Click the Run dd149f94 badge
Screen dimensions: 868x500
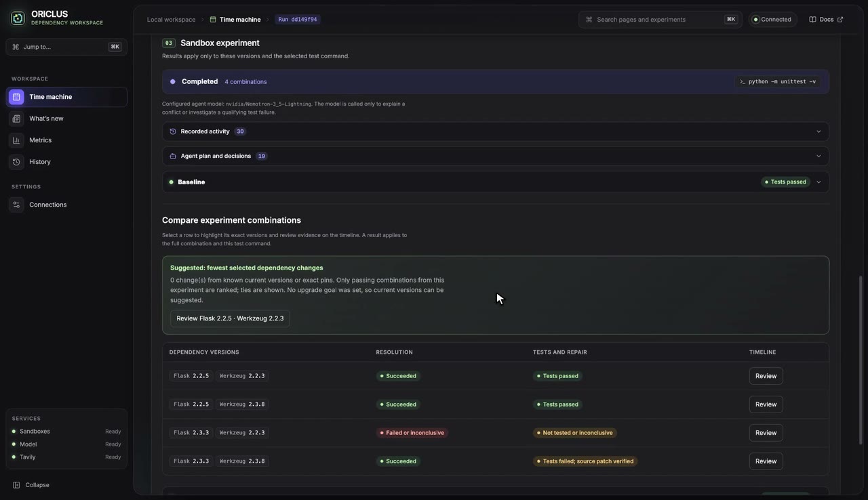tap(297, 20)
